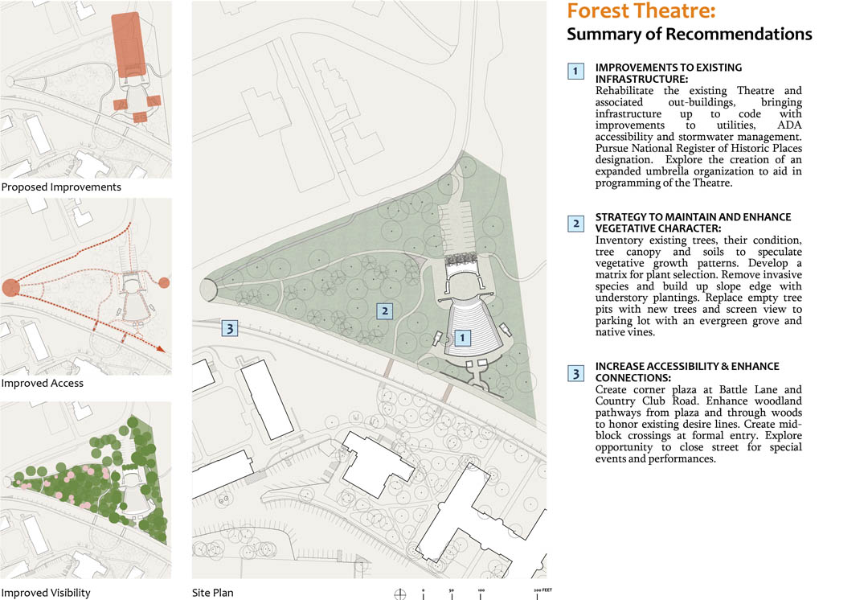Viewport: 868px width, 600px height.
Task: Click the Summary of Recommendations heading
Action: pos(690,34)
